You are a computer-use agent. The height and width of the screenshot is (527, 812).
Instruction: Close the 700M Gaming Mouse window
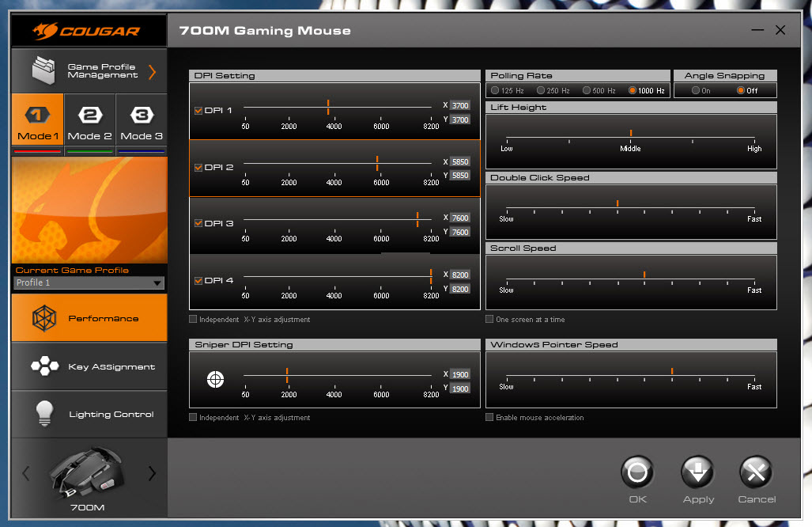(x=780, y=30)
